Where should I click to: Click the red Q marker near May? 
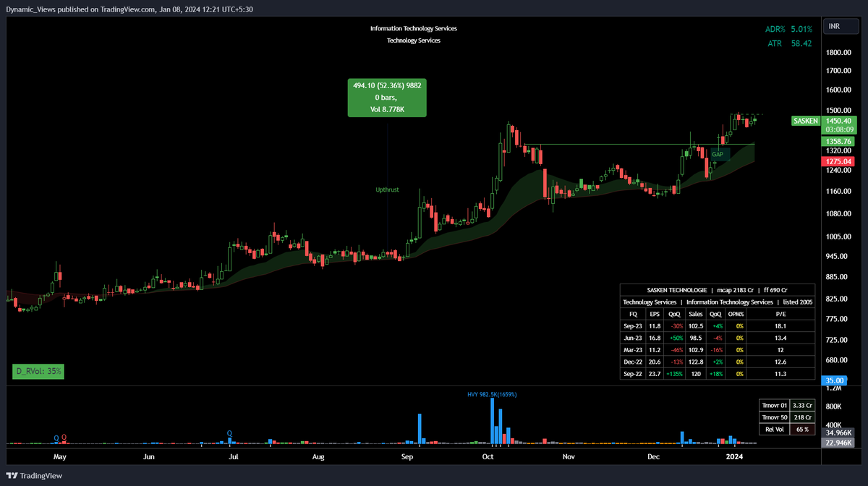tap(64, 438)
